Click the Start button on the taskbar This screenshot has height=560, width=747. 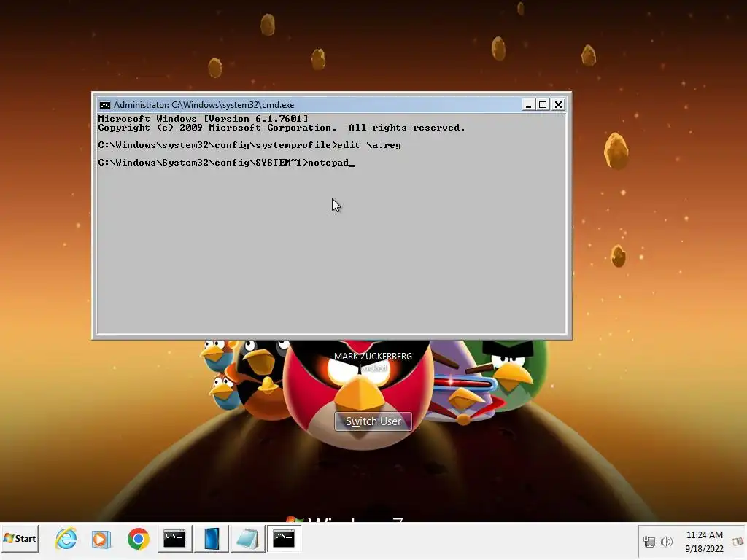(x=20, y=539)
